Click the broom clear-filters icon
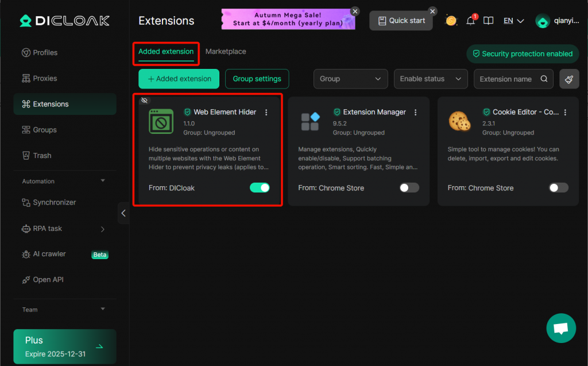 [569, 79]
